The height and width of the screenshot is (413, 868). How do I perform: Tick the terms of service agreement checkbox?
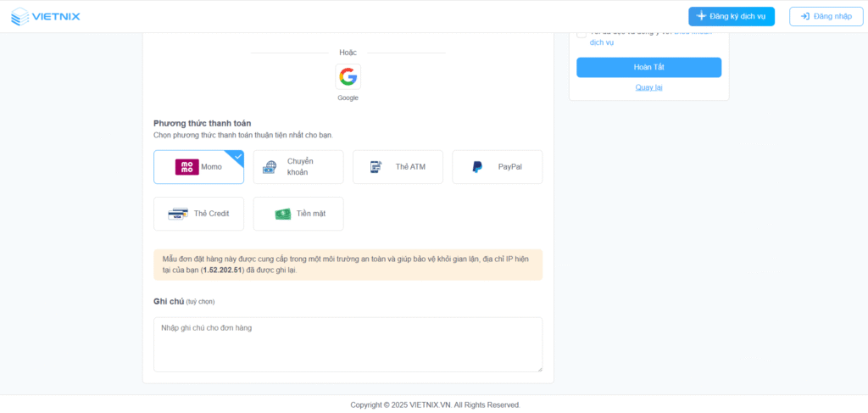581,34
